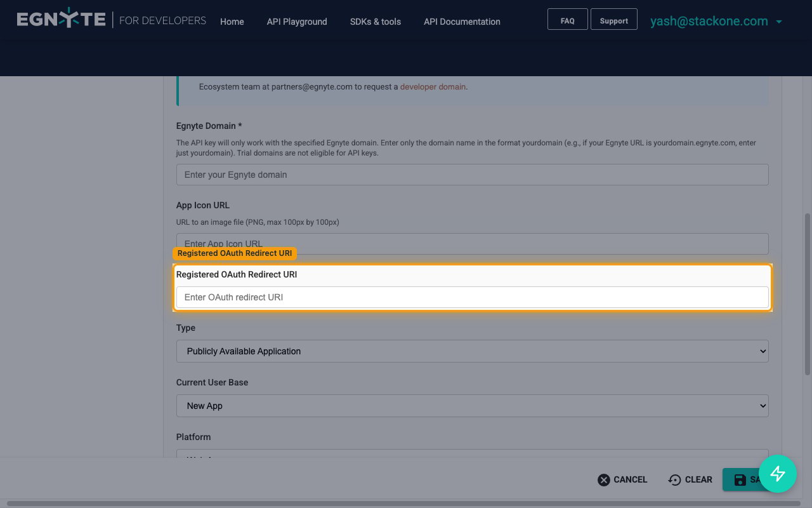Click the PNG size hint text
Image resolution: width=812 pixels, height=508 pixels.
point(258,222)
